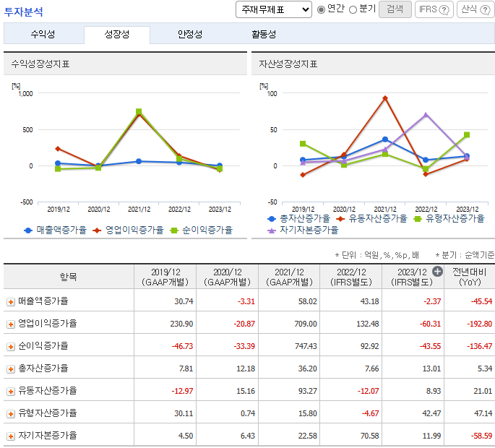The image size is (495, 448).
Task: Expand the 유동자산증가율 row
Action: click(x=10, y=392)
